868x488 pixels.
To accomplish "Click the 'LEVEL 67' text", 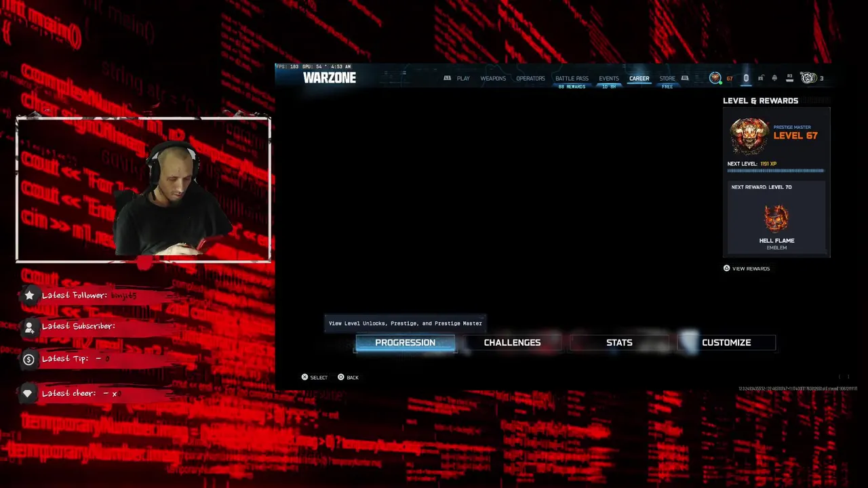I will tap(795, 136).
